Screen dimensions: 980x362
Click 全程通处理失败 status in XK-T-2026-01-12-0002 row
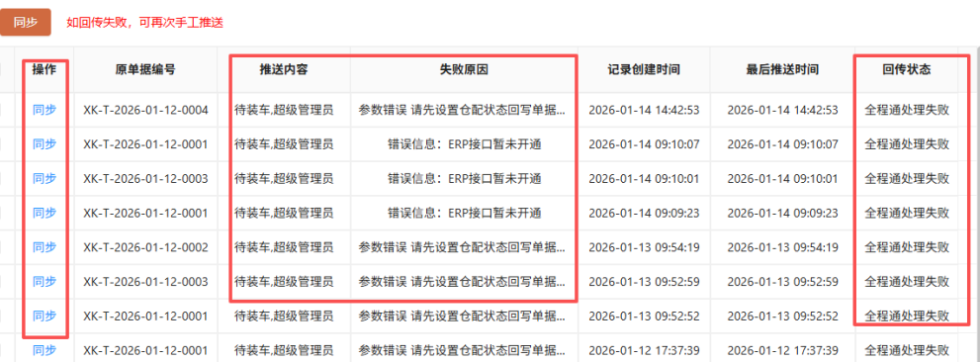[907, 247]
